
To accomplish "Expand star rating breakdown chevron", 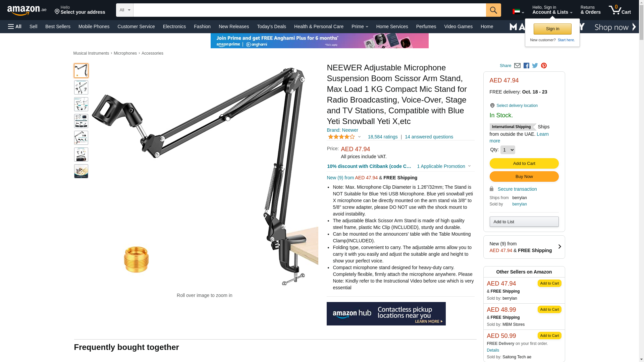I will tap(359, 137).
